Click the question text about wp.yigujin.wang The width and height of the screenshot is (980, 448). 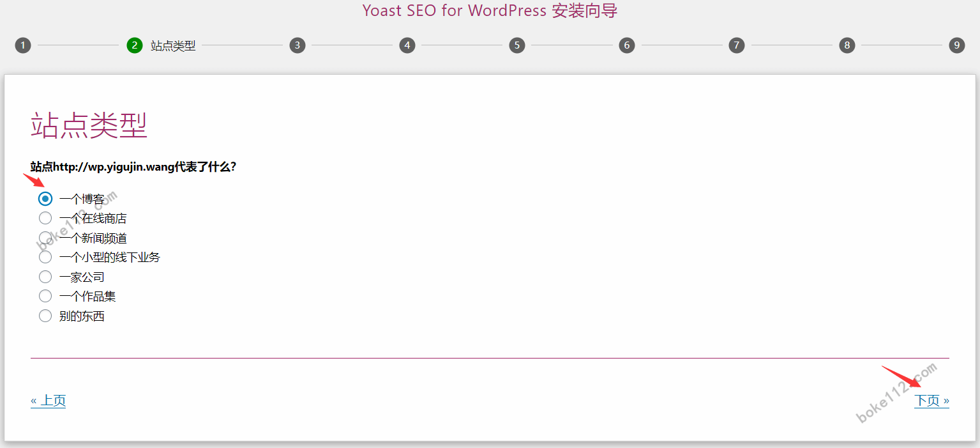[133, 167]
